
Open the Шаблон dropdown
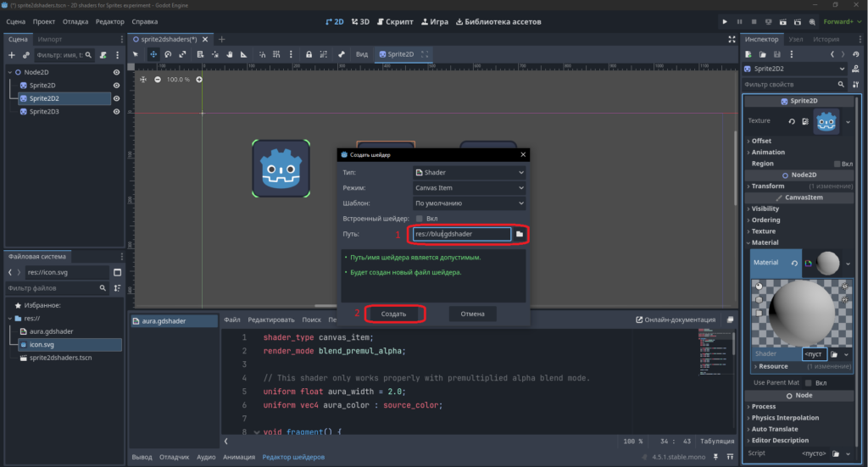pos(469,203)
